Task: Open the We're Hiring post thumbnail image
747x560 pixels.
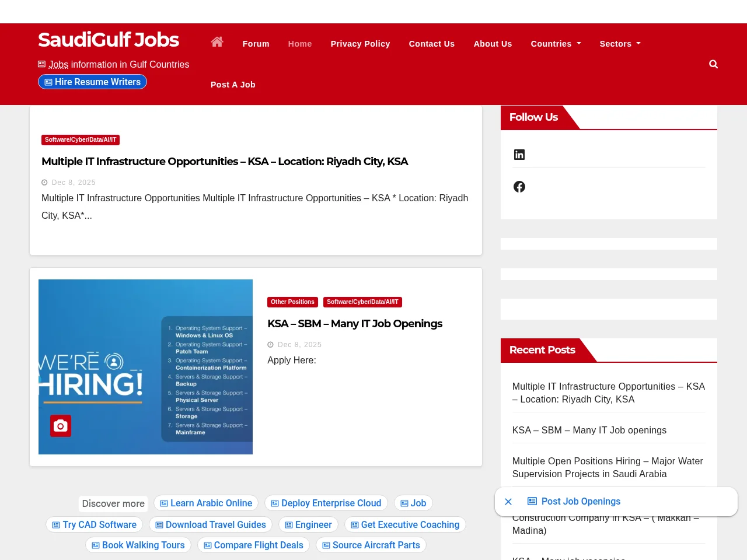Action: click(145, 367)
